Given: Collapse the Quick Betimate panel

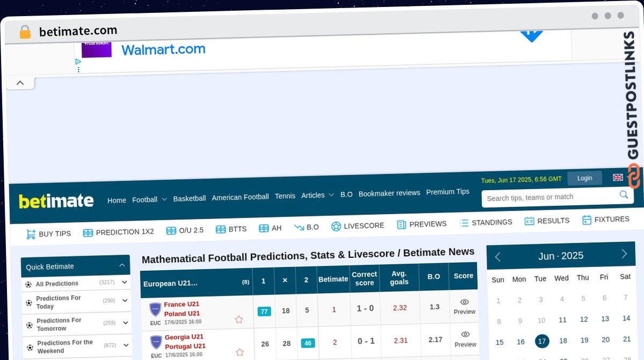Looking at the screenshot, I should [122, 265].
